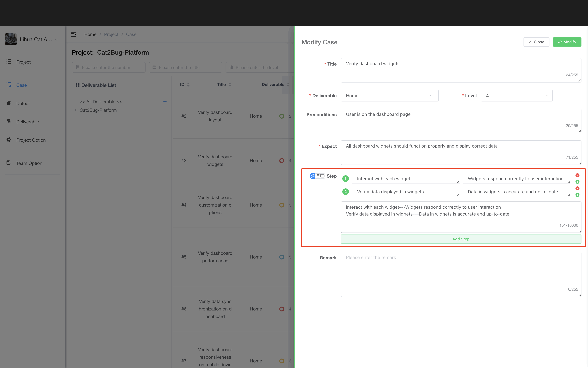Click the Deliverable sidebar icon

9,122
